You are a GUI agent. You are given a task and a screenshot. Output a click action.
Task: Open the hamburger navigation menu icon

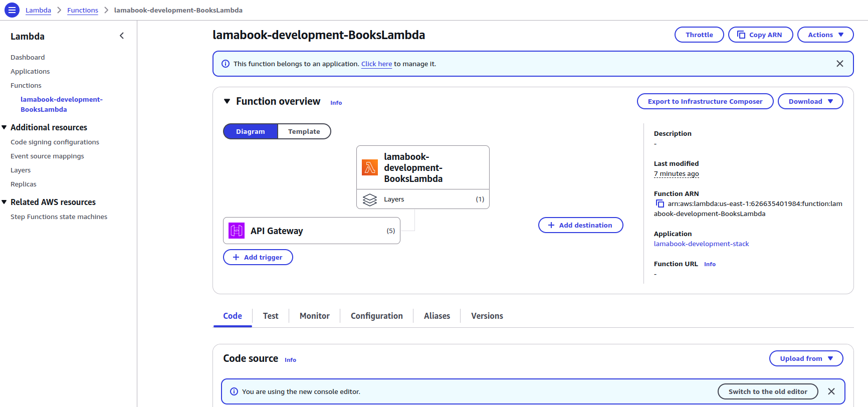pyautogui.click(x=12, y=10)
